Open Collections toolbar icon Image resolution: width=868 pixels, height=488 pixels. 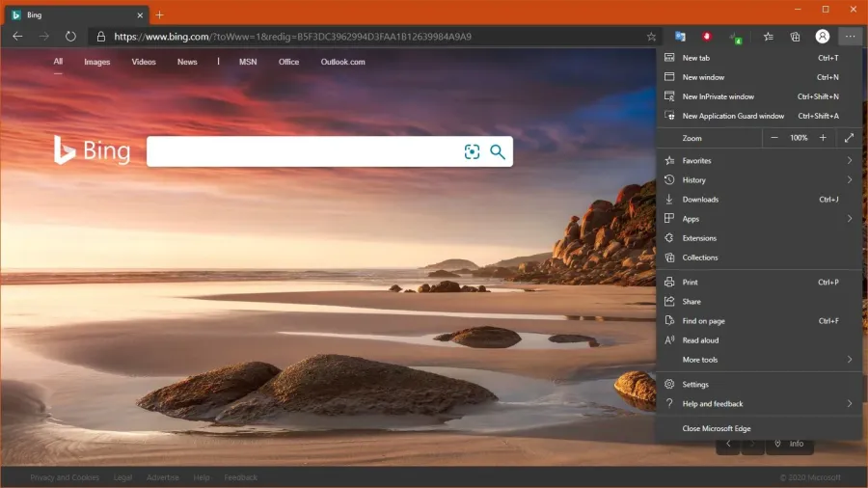(795, 37)
